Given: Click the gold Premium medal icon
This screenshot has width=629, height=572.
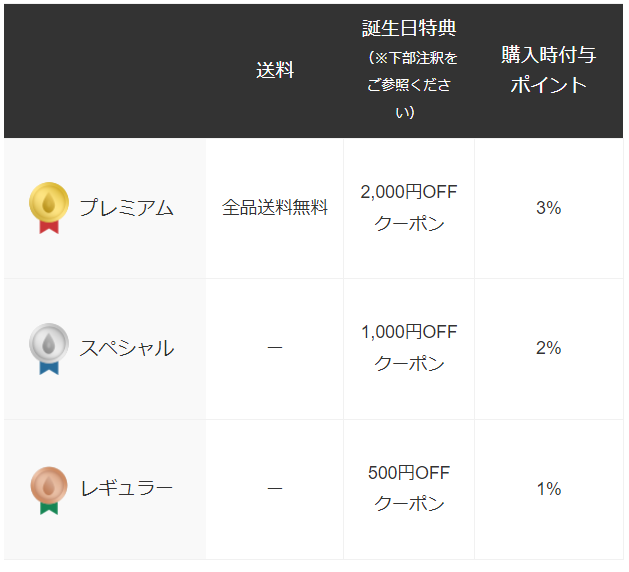Looking at the screenshot, I should point(49,208).
